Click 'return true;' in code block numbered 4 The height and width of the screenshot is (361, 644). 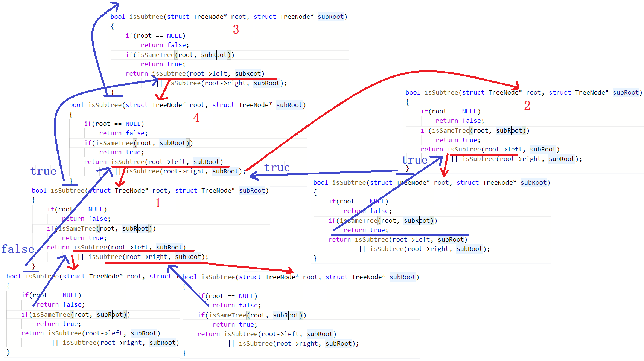(x=122, y=152)
